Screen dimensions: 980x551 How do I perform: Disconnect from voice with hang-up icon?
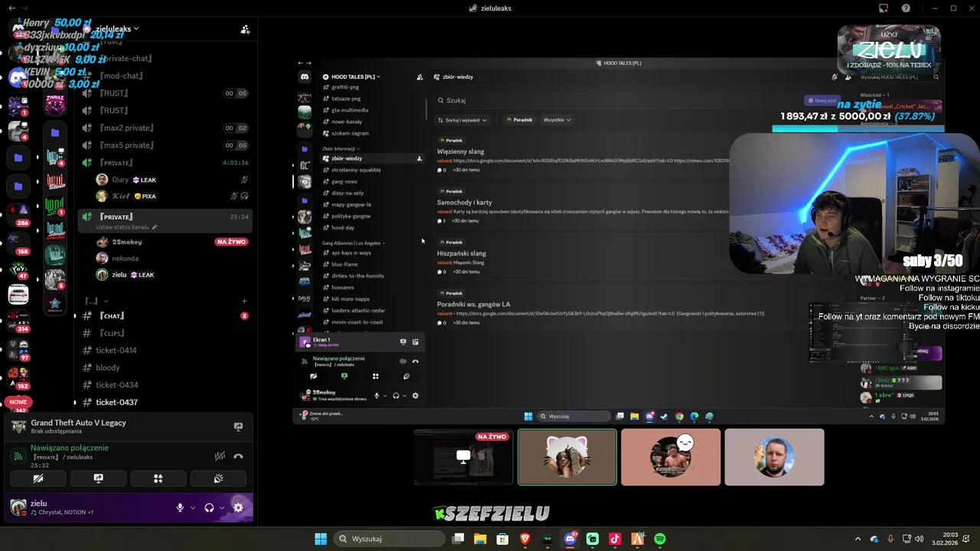(x=238, y=456)
